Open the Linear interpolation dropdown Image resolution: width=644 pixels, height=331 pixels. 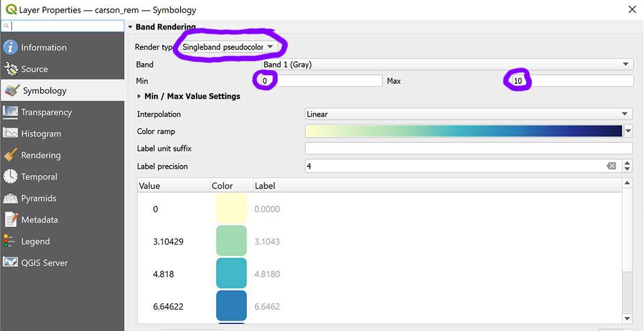pyautogui.click(x=469, y=114)
